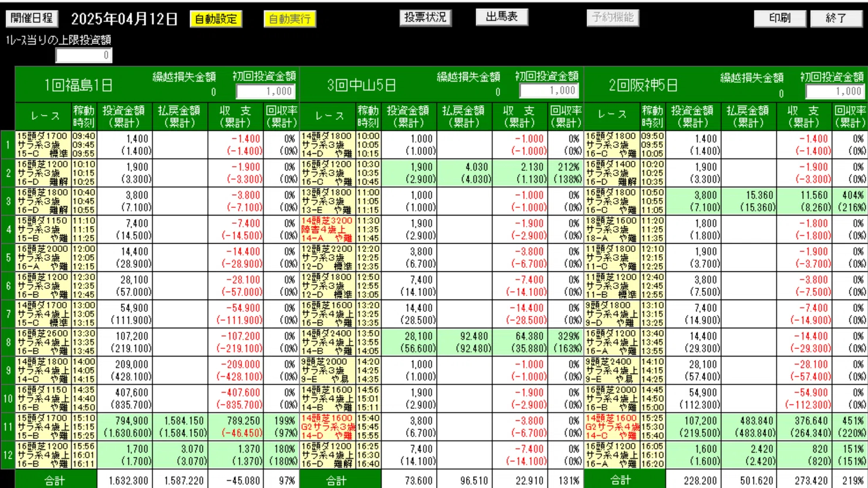Select the 1回福島1日 venue header

[79, 85]
